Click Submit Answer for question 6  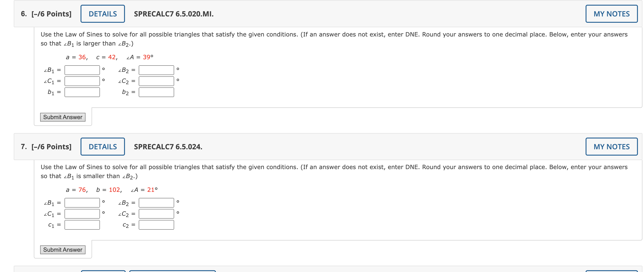pyautogui.click(x=62, y=117)
